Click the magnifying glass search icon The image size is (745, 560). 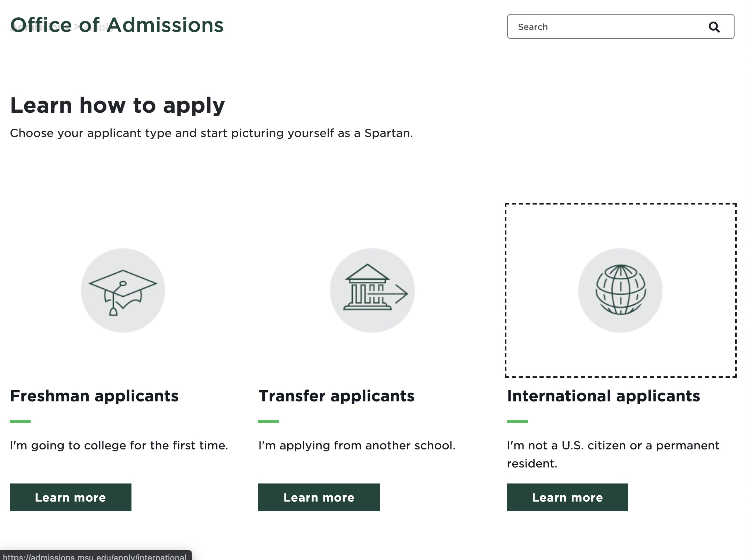[x=714, y=27]
